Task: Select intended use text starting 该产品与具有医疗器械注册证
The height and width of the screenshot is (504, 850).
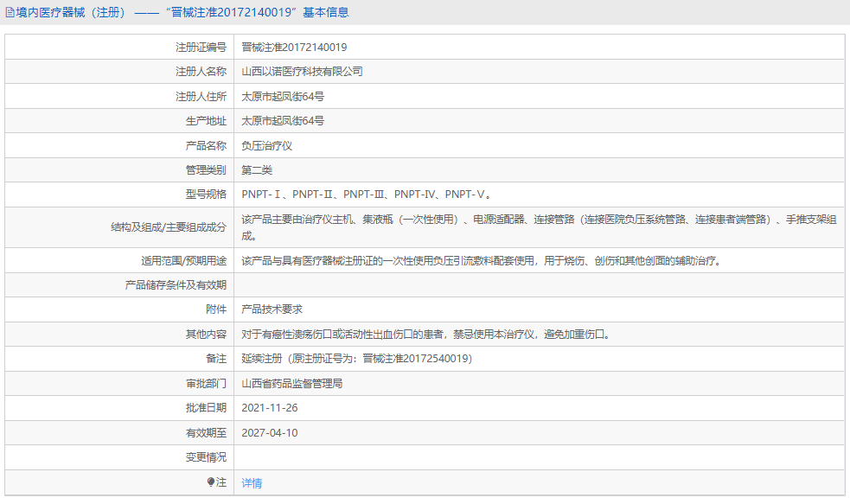Action: coord(483,261)
